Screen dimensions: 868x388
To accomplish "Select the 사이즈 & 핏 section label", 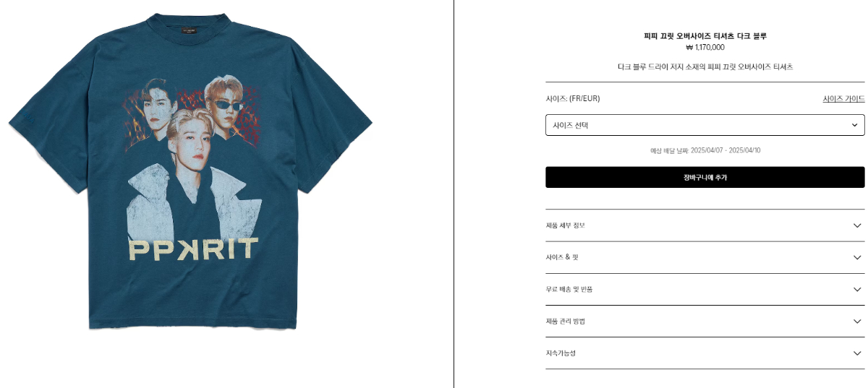I will (562, 257).
